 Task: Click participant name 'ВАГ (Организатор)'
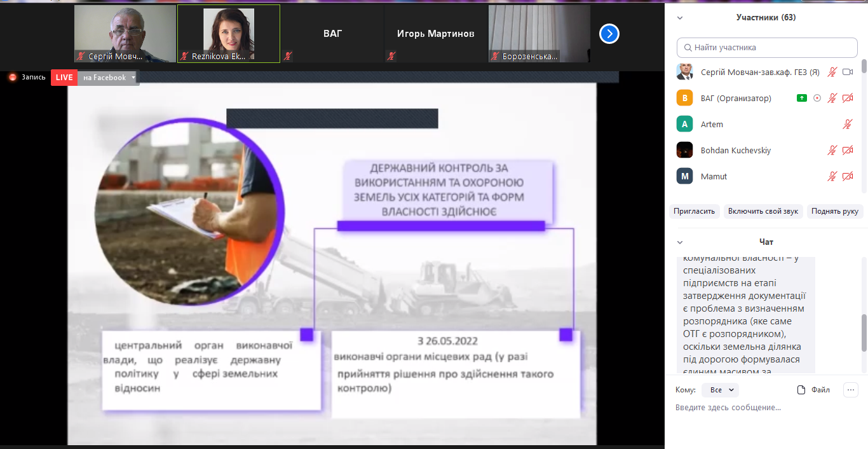point(736,99)
